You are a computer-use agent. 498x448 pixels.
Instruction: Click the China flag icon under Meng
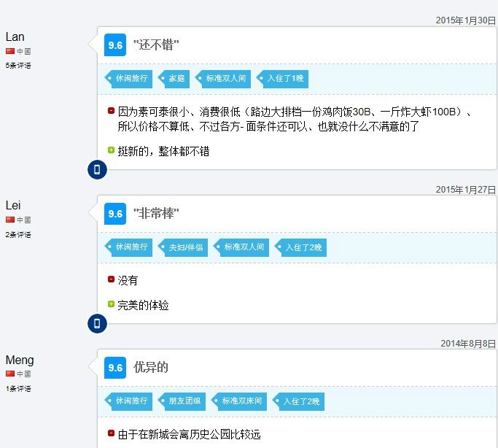[x=10, y=374]
